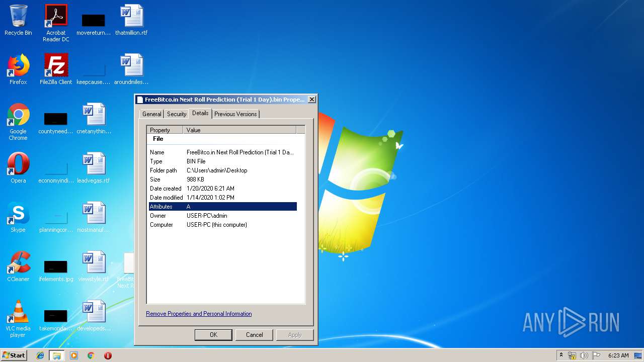Select the Details tab
Viewport: 644px width, 362px height.
pyautogui.click(x=200, y=113)
